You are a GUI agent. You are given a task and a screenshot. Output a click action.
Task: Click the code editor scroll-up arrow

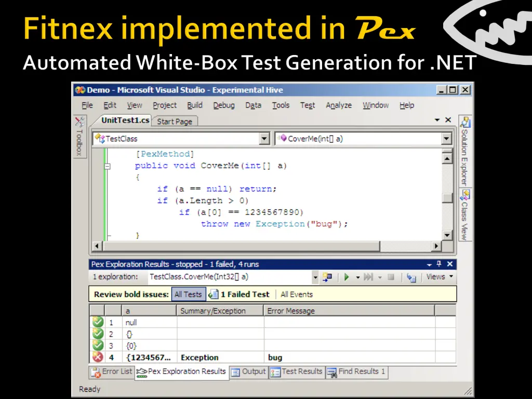pos(447,158)
